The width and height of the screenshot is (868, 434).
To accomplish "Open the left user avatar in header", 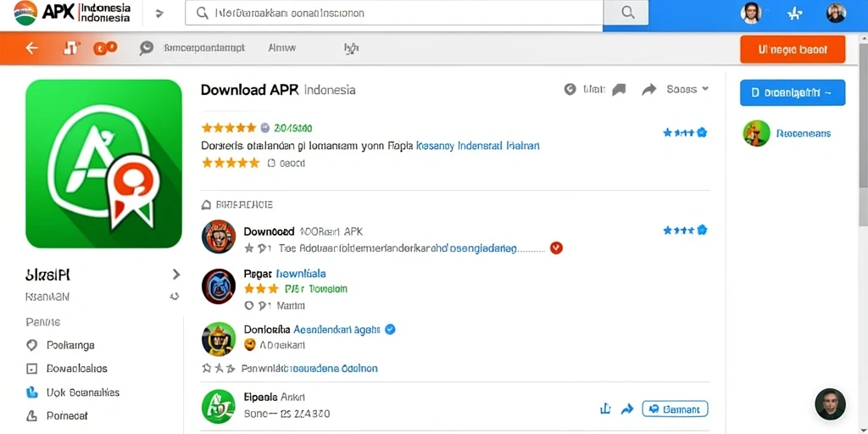I will point(751,14).
